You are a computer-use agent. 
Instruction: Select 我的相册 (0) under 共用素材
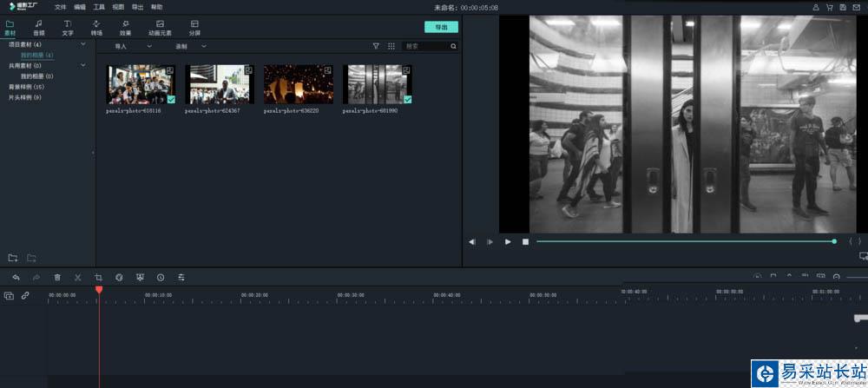click(37, 76)
